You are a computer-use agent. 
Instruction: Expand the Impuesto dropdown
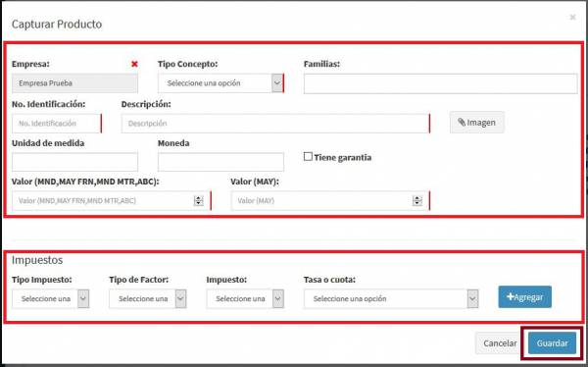pos(245,299)
